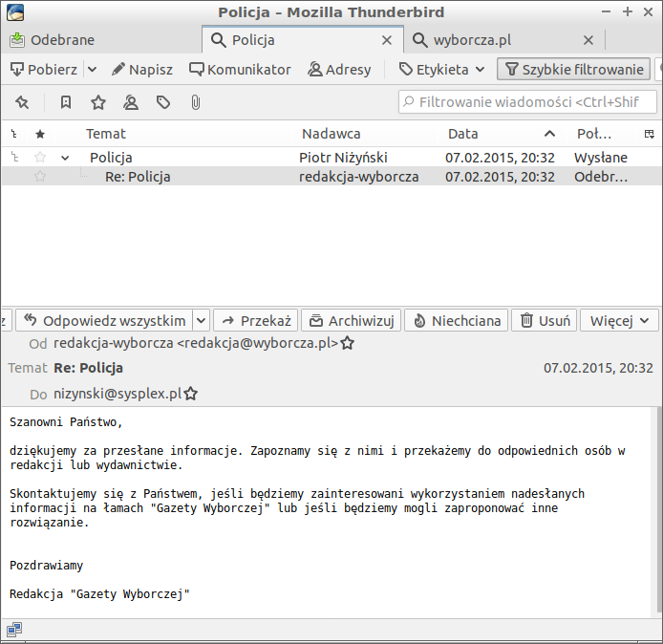663x644 pixels.
Task: Click the Pobierz get messages button
Action: pyautogui.click(x=44, y=70)
